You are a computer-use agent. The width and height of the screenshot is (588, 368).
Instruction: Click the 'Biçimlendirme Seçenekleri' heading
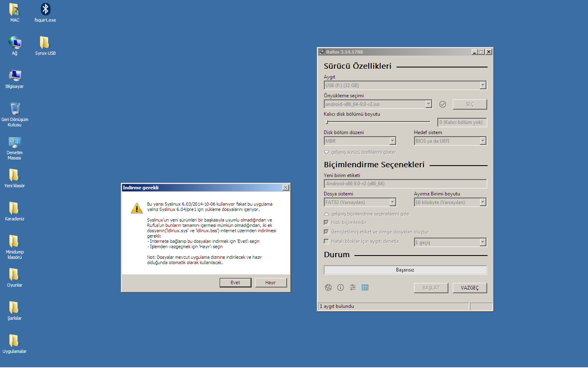374,164
